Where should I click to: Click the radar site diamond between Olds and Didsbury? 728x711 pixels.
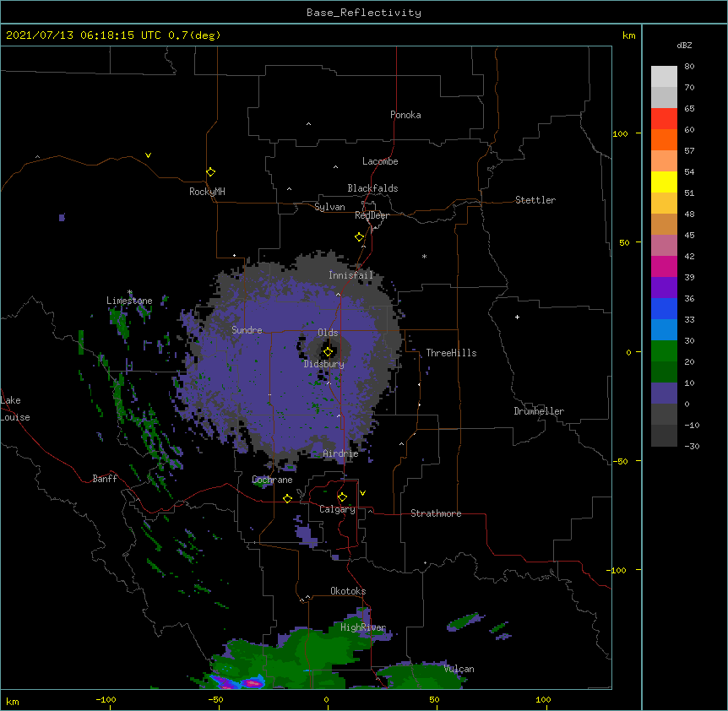point(329,352)
